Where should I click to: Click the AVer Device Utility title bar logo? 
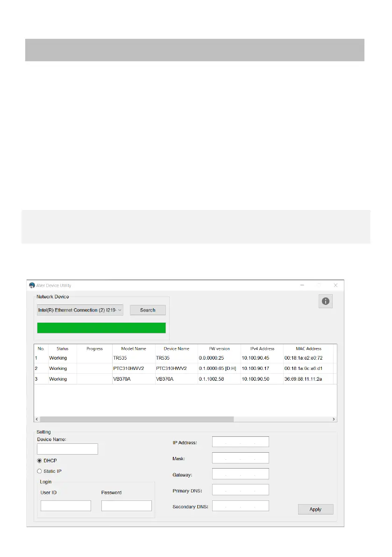32,285
